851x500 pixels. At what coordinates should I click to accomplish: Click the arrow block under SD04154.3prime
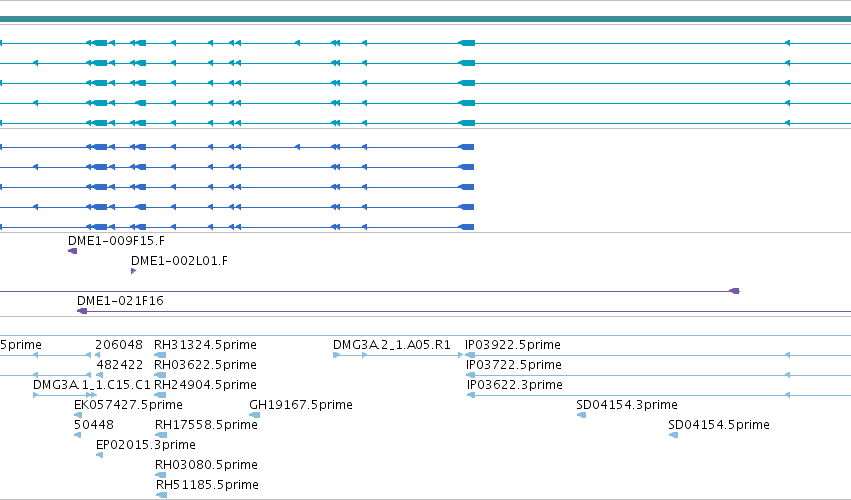[581, 415]
